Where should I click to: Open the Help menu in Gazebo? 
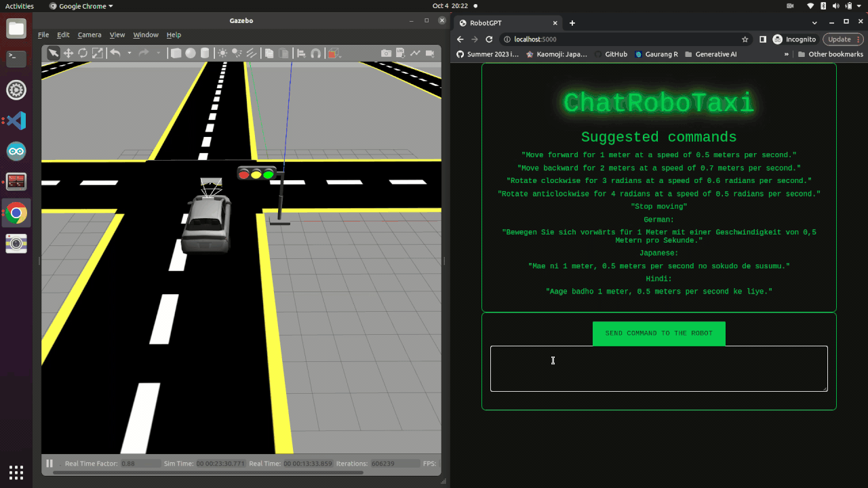(174, 35)
